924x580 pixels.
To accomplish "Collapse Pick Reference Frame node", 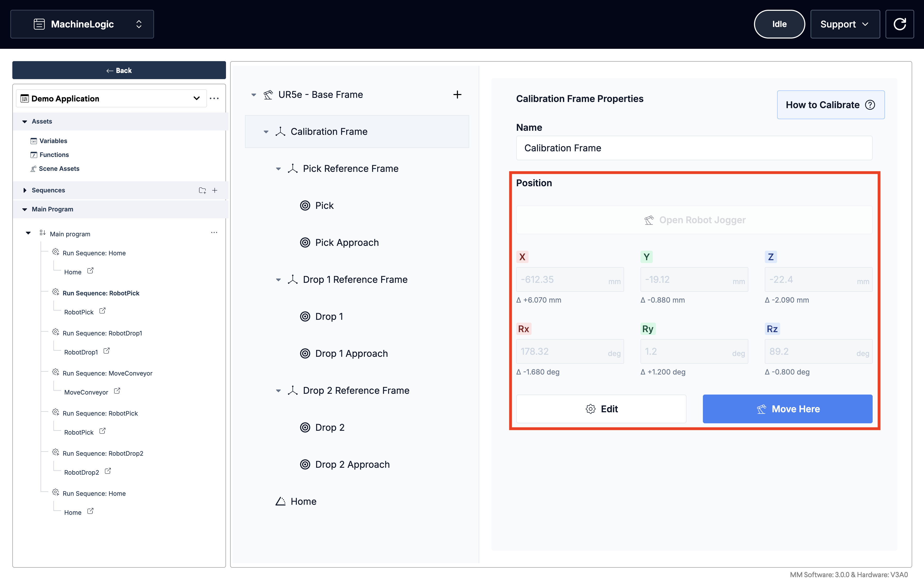I will (278, 169).
